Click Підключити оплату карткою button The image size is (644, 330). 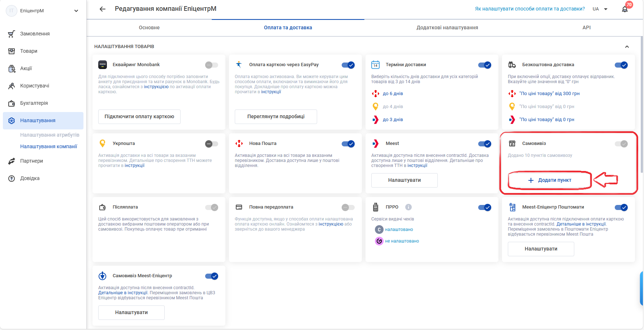click(139, 117)
